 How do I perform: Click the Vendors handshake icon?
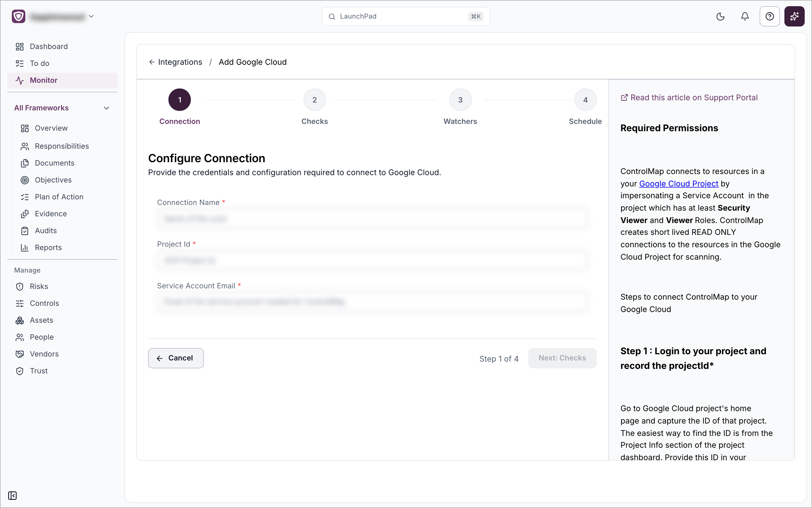[20, 354]
